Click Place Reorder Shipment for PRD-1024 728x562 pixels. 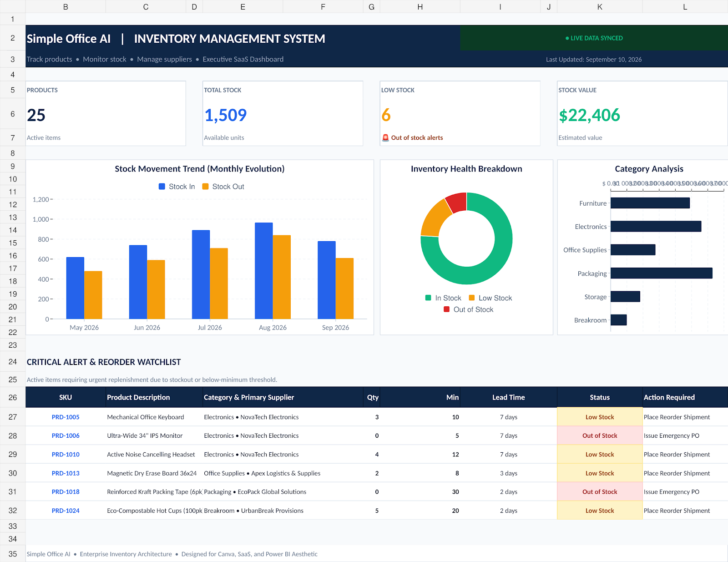pyautogui.click(x=677, y=511)
